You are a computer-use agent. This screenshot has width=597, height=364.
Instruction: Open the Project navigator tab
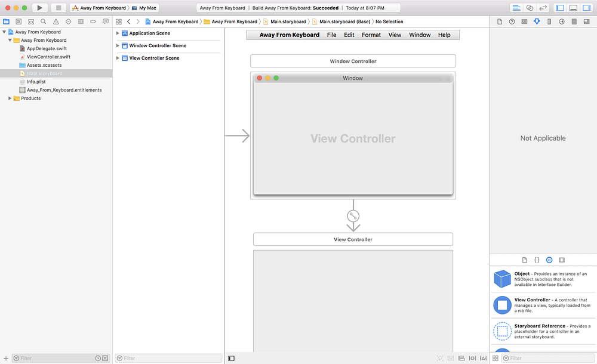[x=7, y=21]
